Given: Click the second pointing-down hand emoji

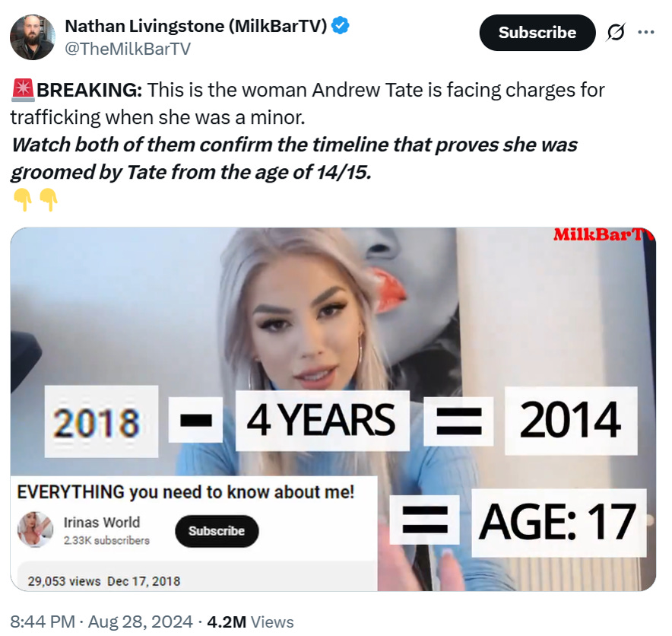Looking at the screenshot, I should click(49, 200).
